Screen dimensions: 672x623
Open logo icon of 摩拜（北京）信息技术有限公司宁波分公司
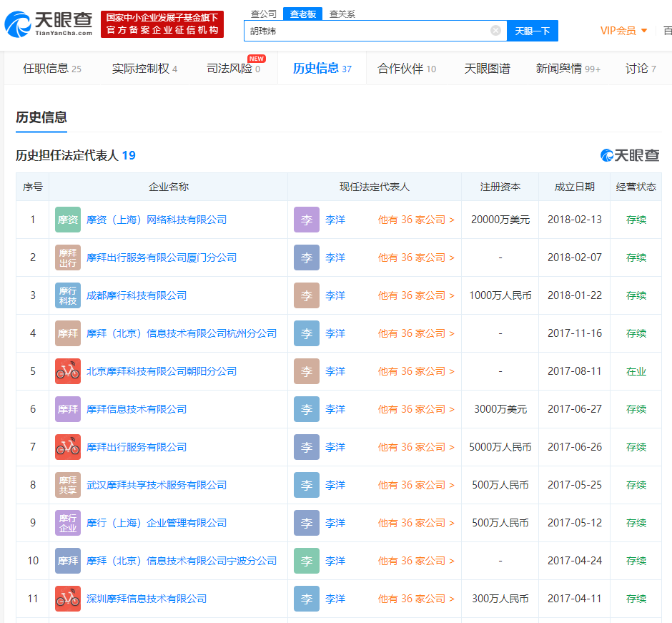click(68, 561)
